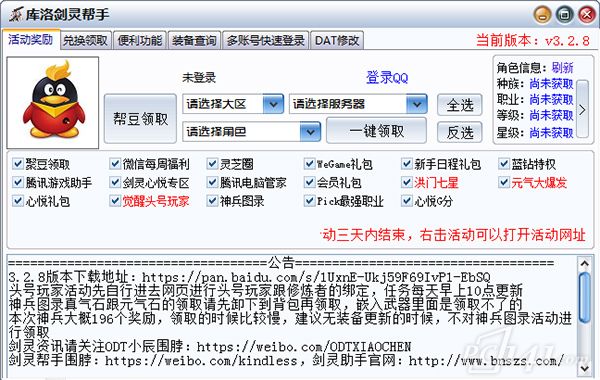Click the red scrolling notice about 右击活动
The height and width of the screenshot is (380, 600).
click(x=453, y=235)
